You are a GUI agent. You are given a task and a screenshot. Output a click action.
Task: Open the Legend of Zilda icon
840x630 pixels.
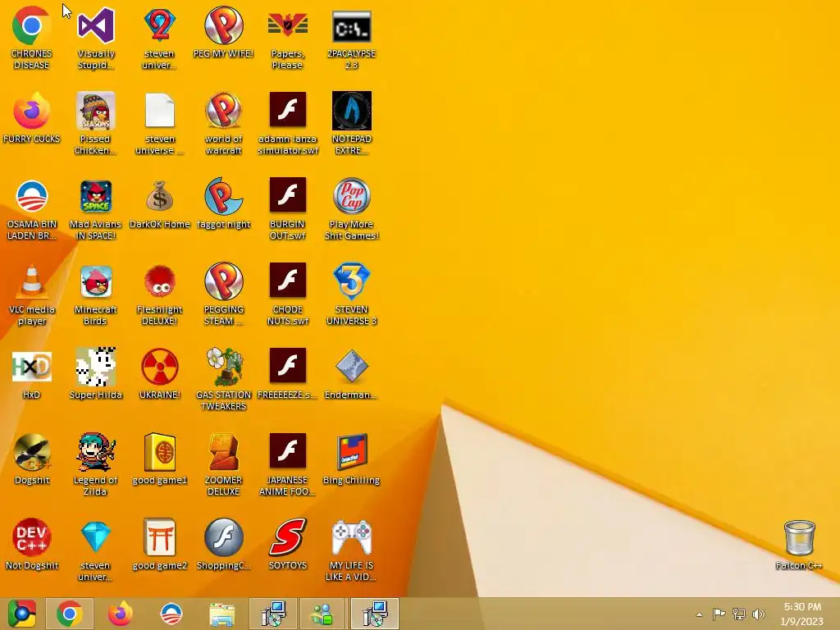click(96, 464)
